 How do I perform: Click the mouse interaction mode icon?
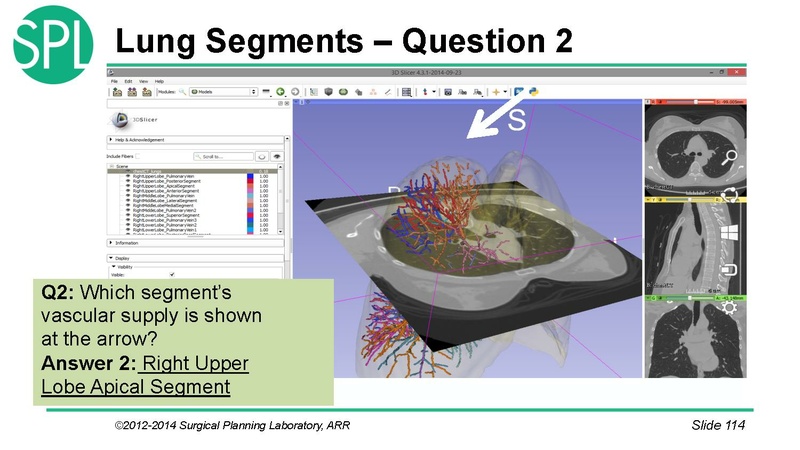(x=425, y=92)
